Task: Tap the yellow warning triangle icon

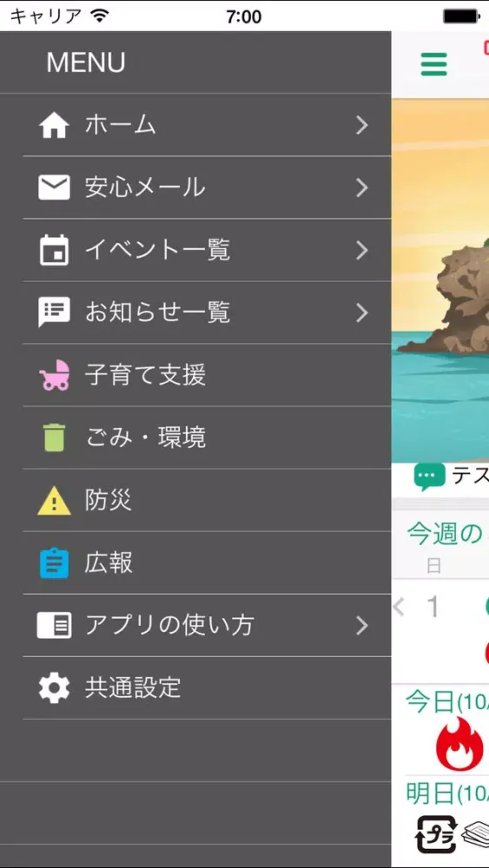Action: point(54,501)
